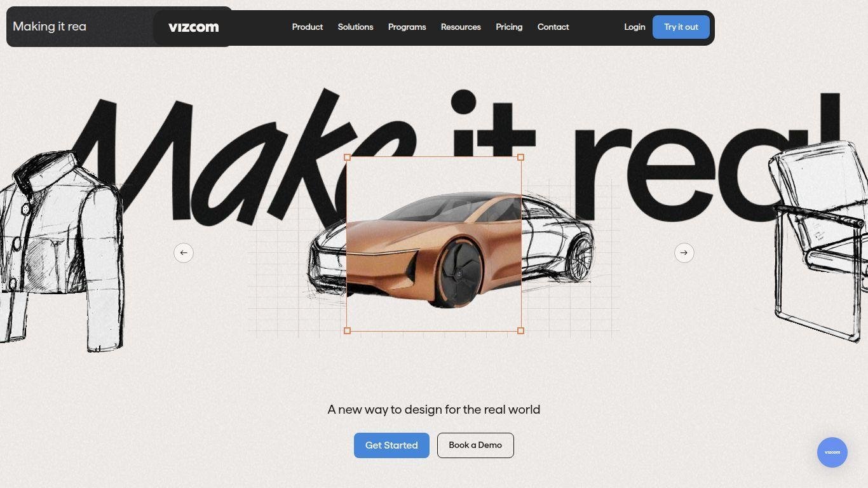Expand the Product menu
868x488 pixels.
point(308,27)
